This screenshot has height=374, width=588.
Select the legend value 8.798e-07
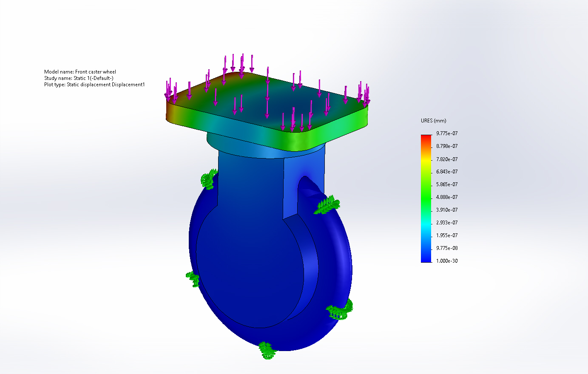[447, 146]
